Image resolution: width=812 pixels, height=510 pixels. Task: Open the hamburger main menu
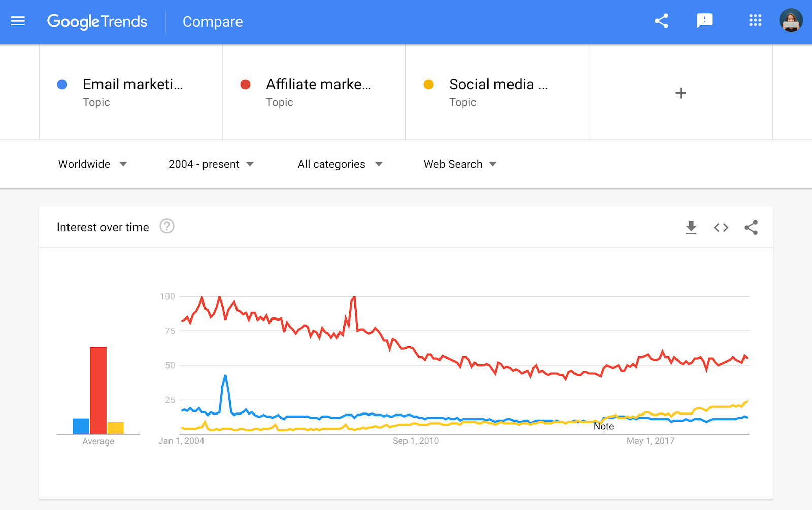pos(18,21)
